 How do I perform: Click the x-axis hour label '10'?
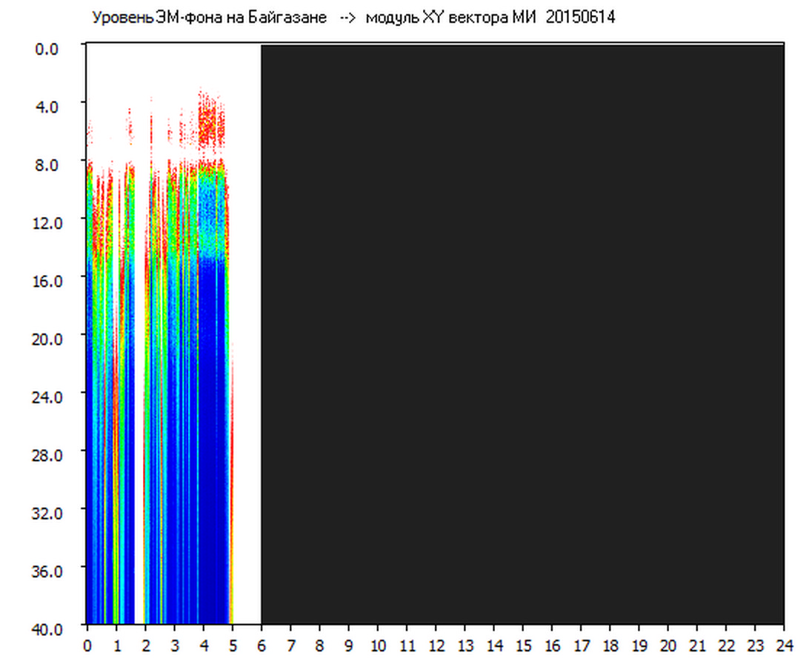click(378, 646)
